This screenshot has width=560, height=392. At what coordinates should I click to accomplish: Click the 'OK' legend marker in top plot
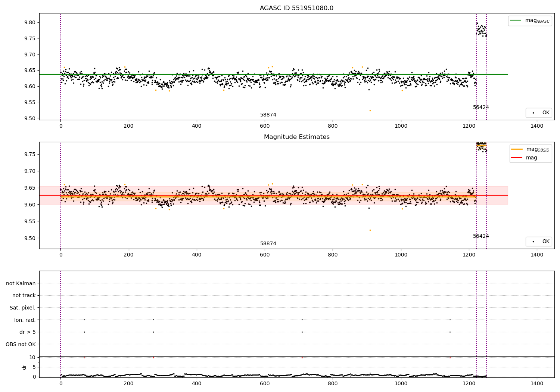click(533, 113)
